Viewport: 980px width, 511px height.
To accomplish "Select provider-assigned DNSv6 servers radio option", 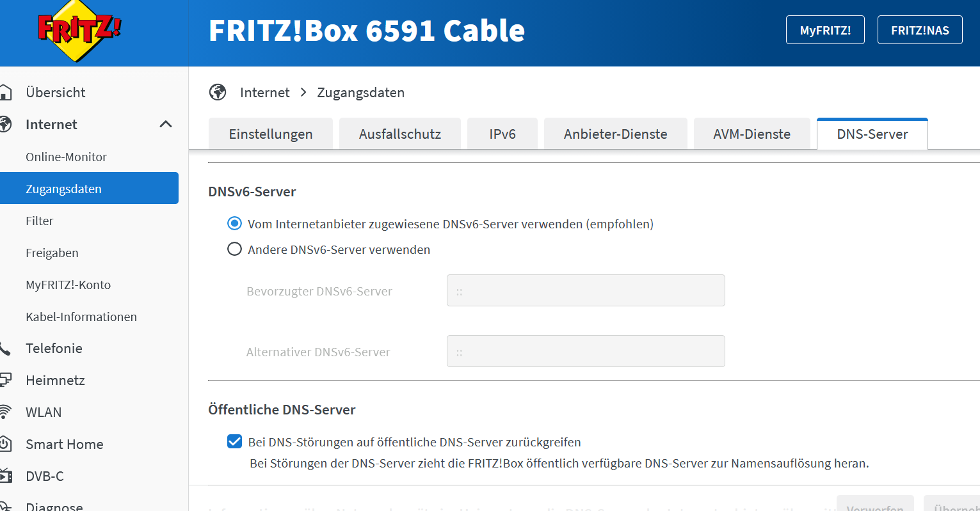I will (235, 224).
